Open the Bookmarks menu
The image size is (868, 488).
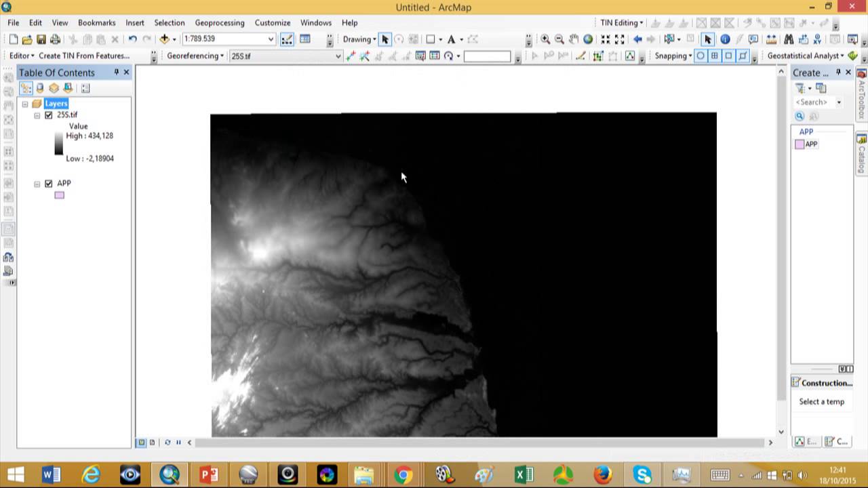pyautogui.click(x=96, y=22)
